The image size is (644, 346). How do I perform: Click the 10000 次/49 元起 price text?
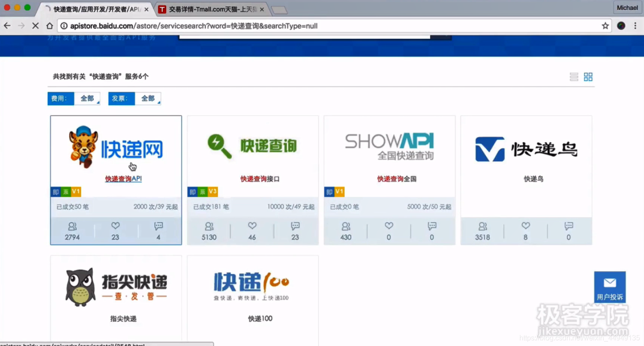291,207
